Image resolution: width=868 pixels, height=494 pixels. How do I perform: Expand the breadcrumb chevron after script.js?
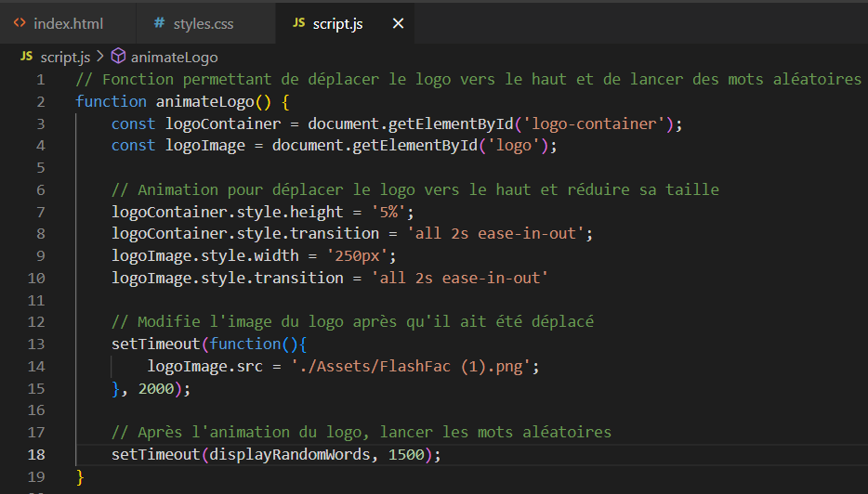coord(100,57)
